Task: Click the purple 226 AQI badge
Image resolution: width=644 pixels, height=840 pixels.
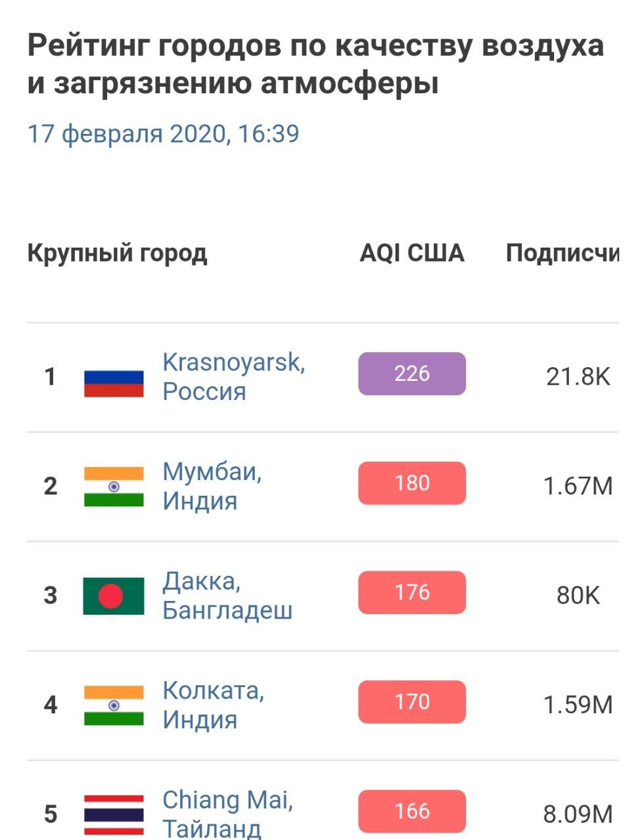Action: (412, 374)
